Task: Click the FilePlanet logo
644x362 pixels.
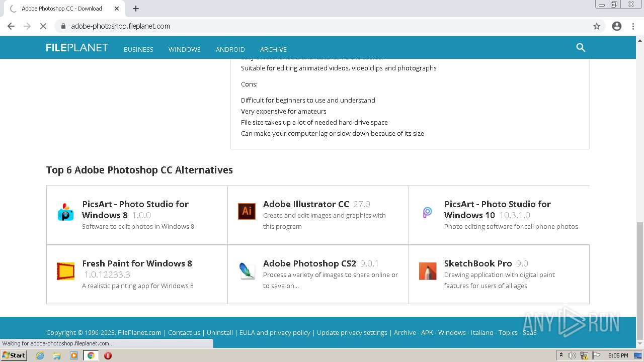Action: (76, 48)
